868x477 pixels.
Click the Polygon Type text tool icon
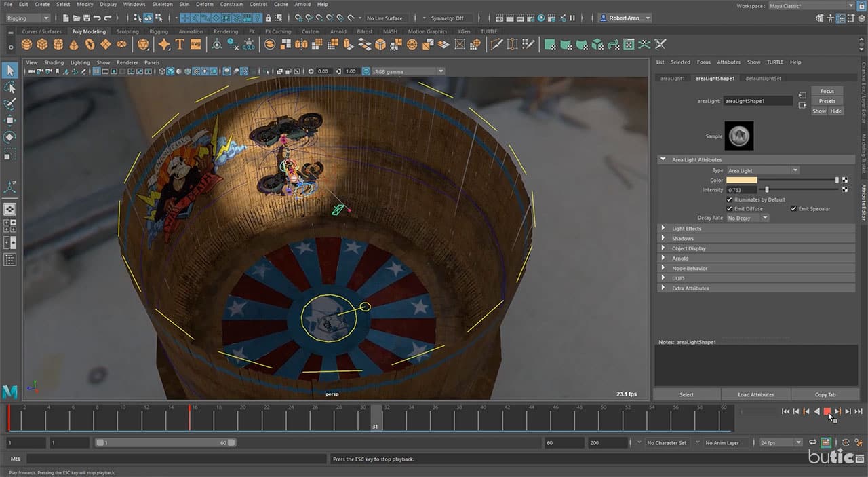pyautogui.click(x=180, y=44)
